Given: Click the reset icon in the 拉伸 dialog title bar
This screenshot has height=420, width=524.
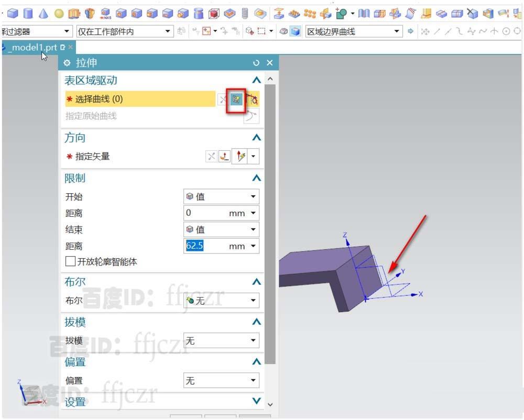Looking at the screenshot, I should click(256, 63).
